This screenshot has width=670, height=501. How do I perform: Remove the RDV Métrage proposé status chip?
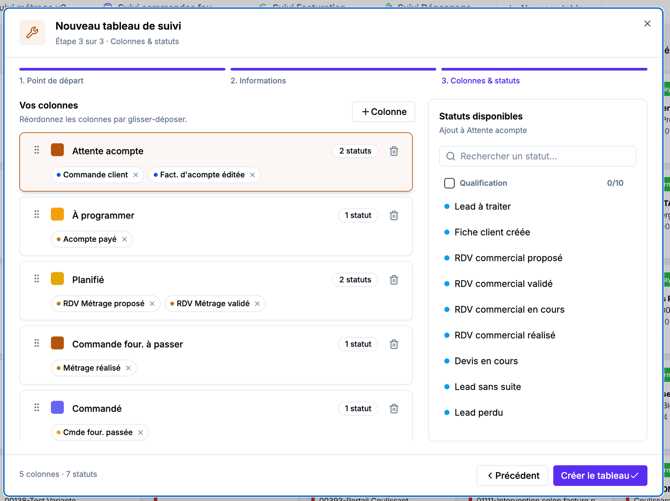[152, 304]
